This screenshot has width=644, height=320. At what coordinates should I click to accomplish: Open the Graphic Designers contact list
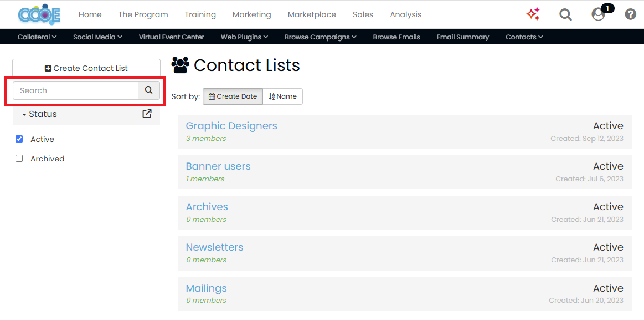point(231,126)
